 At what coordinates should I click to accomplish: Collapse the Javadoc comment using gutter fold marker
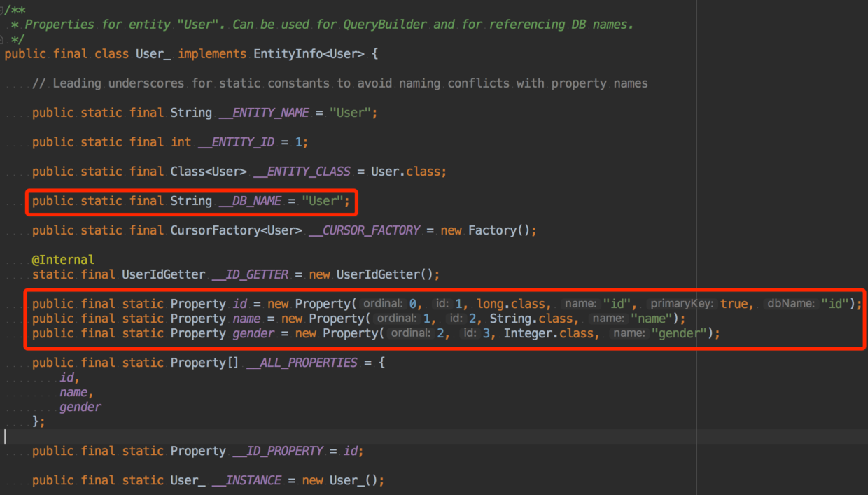coord(6,10)
